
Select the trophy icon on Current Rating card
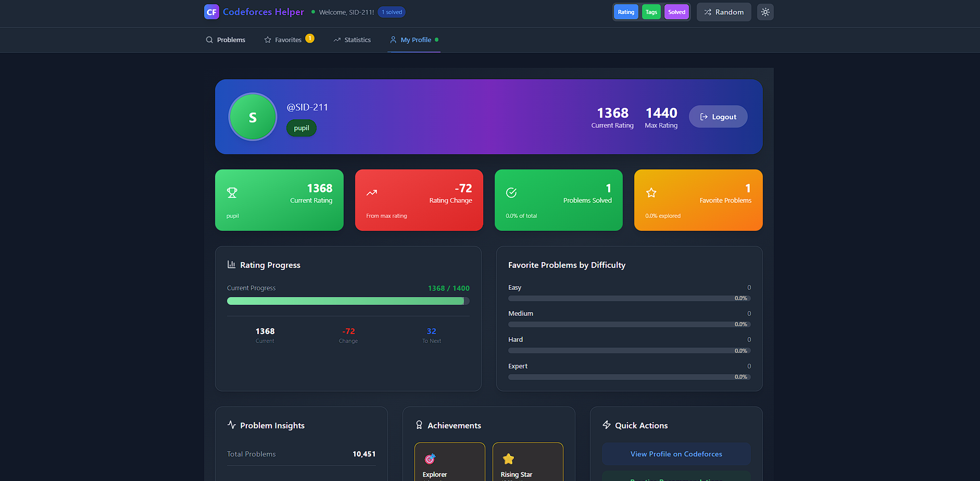232,192
